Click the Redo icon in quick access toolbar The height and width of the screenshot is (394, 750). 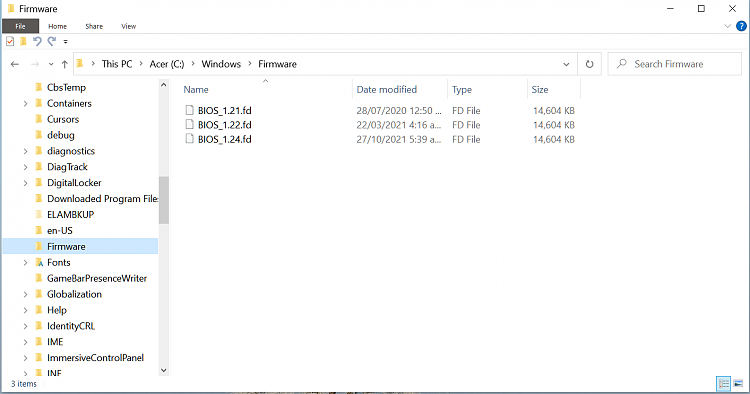(x=52, y=42)
